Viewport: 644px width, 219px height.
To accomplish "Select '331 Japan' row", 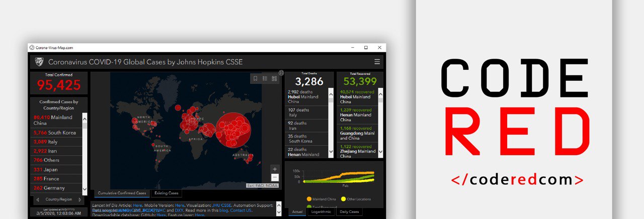I will pos(57,169).
